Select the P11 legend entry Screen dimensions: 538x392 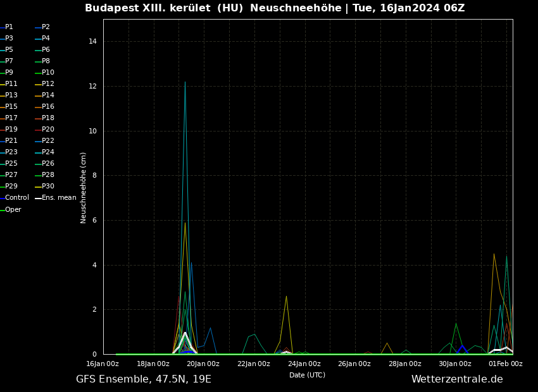pyautogui.click(x=11, y=84)
